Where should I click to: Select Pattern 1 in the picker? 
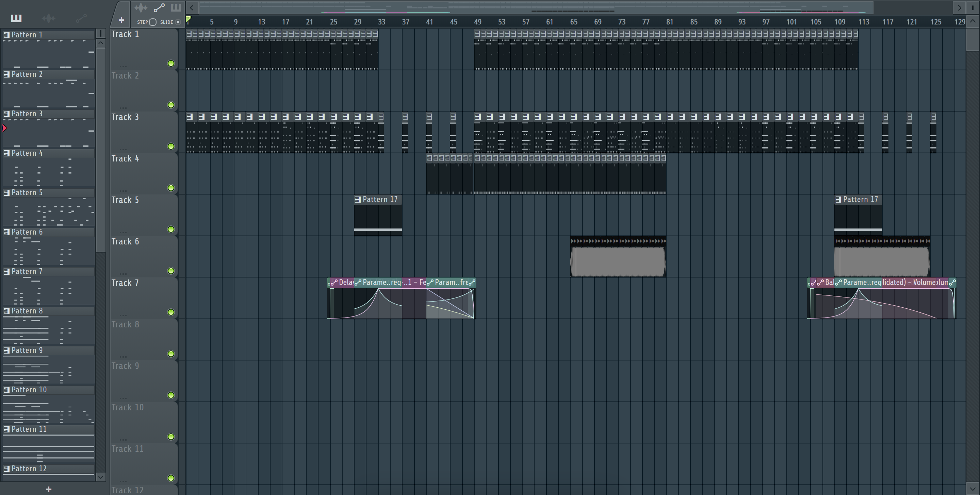(48, 35)
